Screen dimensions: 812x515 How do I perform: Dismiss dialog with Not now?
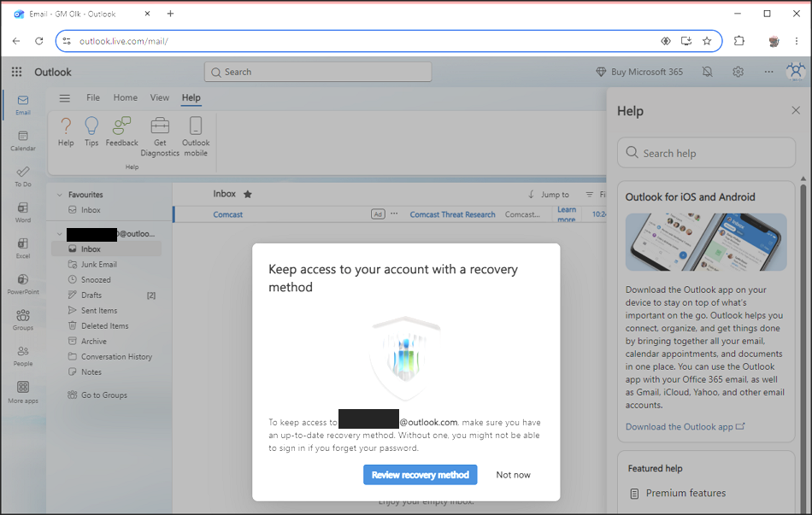513,475
